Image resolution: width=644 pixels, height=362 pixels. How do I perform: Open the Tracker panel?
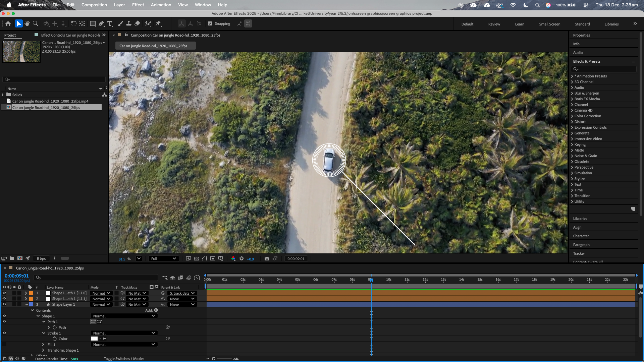[579, 253]
